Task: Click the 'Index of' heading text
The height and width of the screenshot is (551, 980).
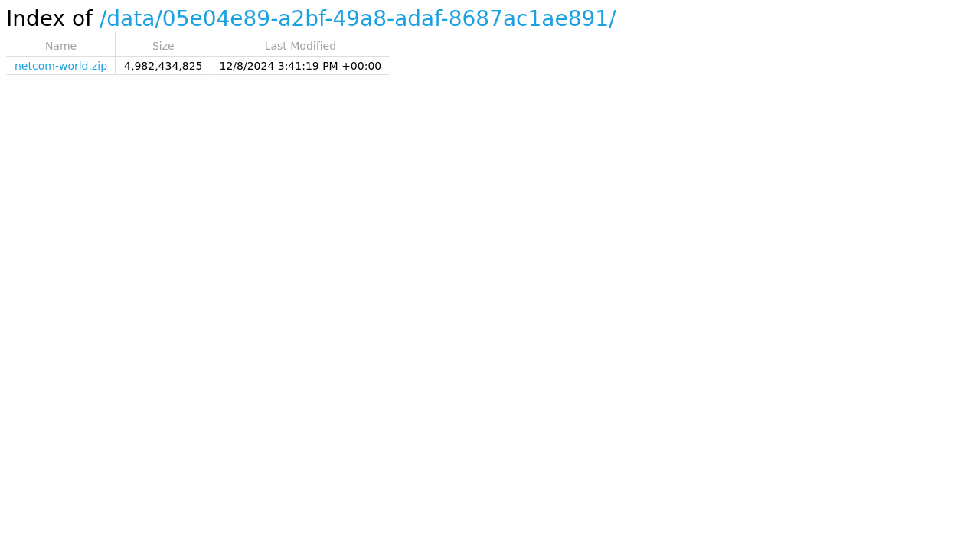Action: tap(49, 19)
